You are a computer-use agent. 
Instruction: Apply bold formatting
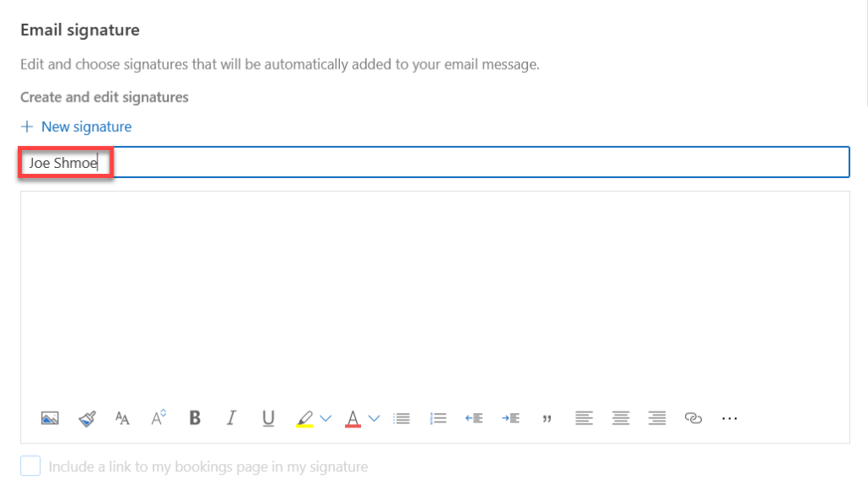pyautogui.click(x=194, y=418)
